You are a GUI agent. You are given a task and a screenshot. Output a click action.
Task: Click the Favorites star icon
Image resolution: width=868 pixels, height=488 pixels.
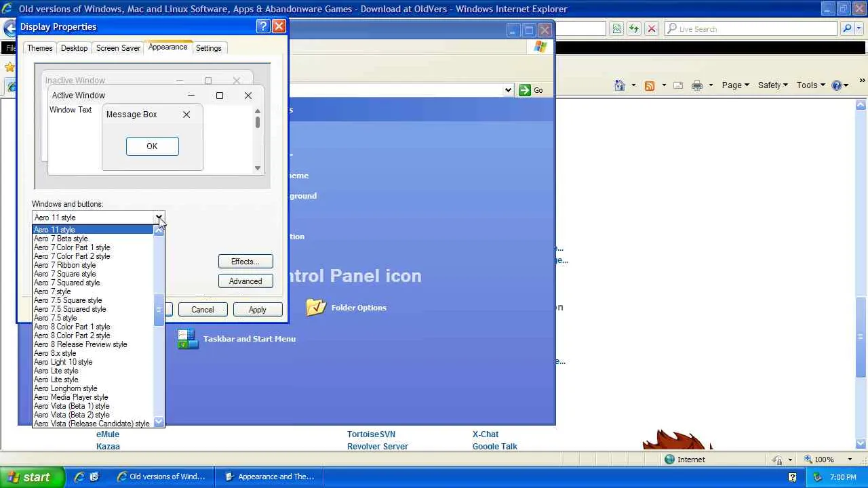coord(9,67)
